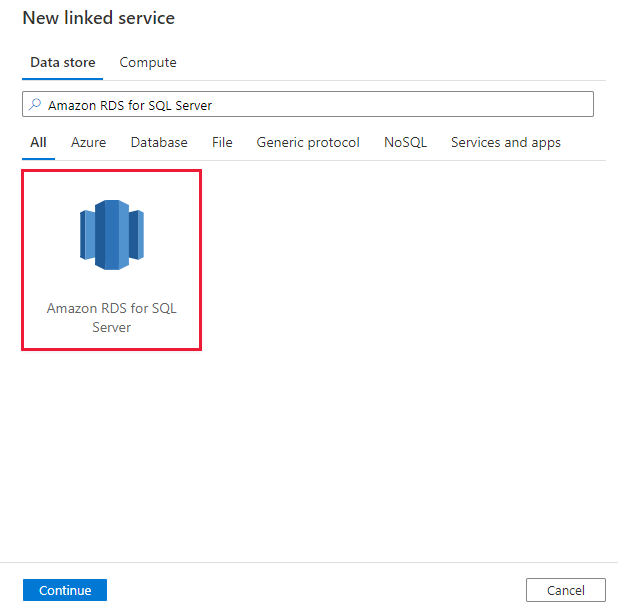
Task: Click the 'New linked service' heading
Action: [99, 18]
